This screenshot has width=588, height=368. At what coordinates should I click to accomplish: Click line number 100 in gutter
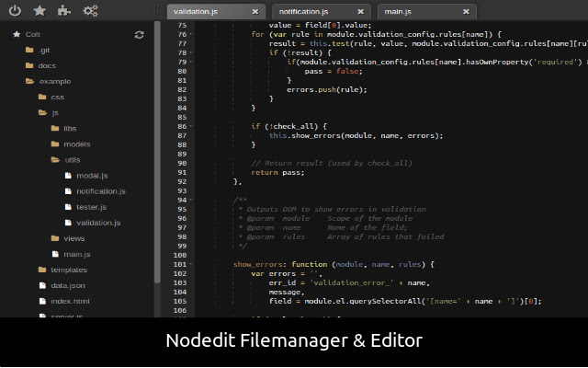tap(180, 256)
